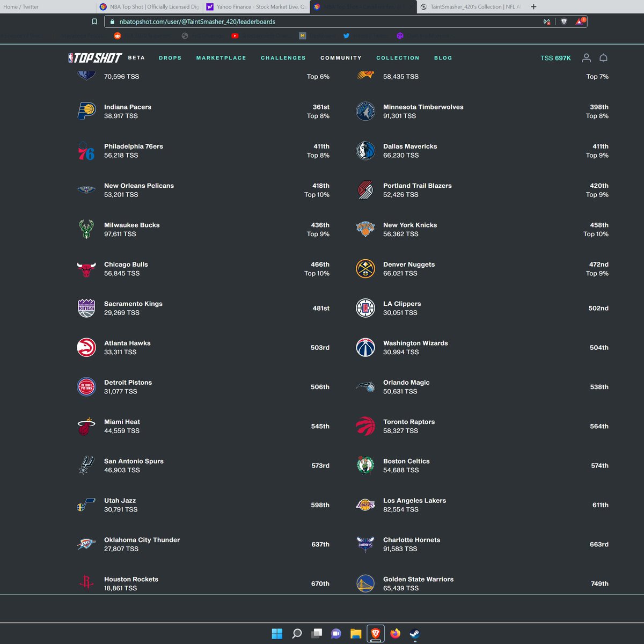
Task: Click the Denver Nuggets logo
Action: [365, 269]
